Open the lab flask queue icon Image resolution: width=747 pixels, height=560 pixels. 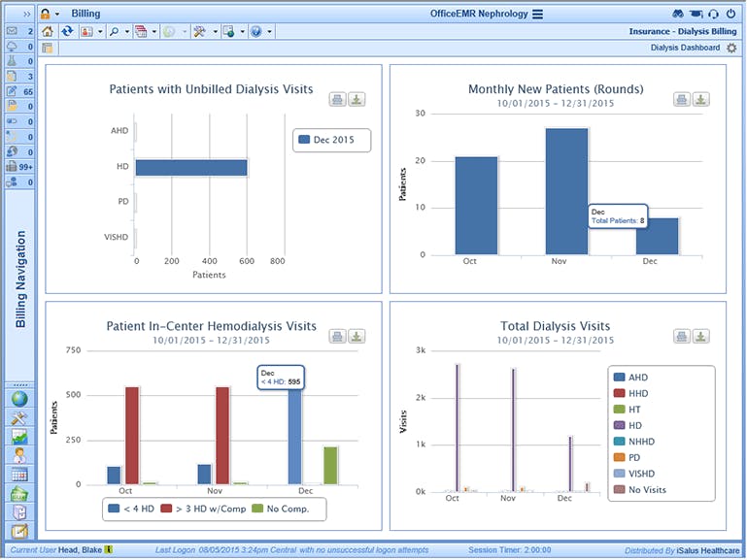[x=19, y=61]
